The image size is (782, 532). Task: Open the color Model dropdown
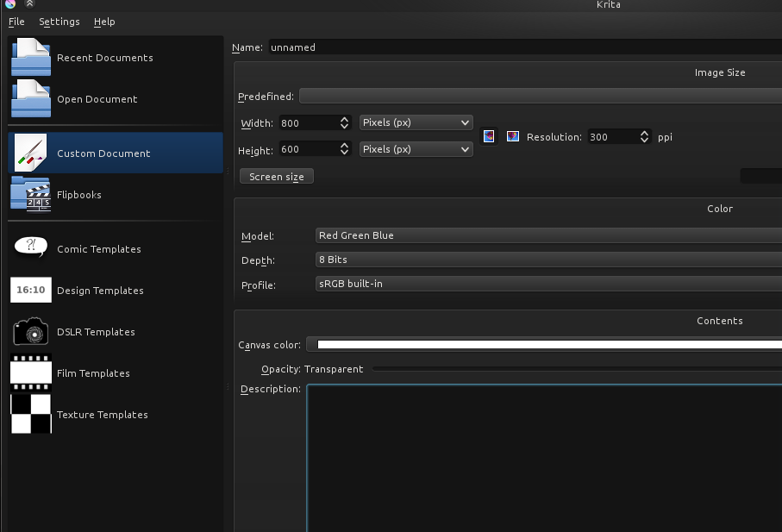(x=548, y=235)
